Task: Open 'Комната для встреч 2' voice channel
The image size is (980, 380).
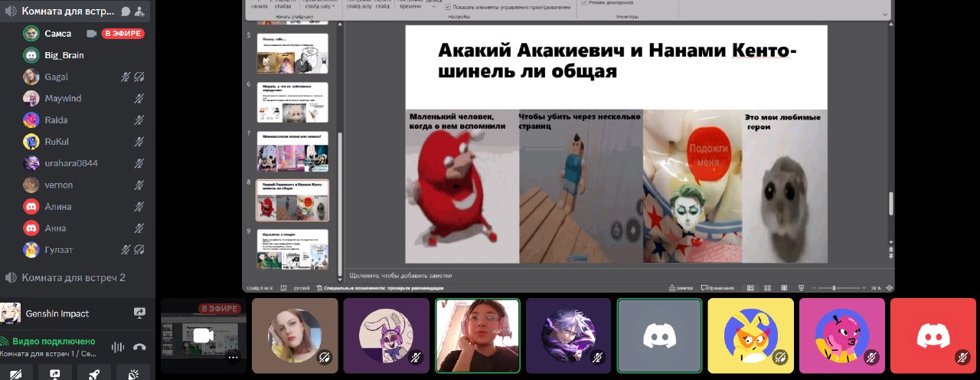Action: (x=73, y=277)
